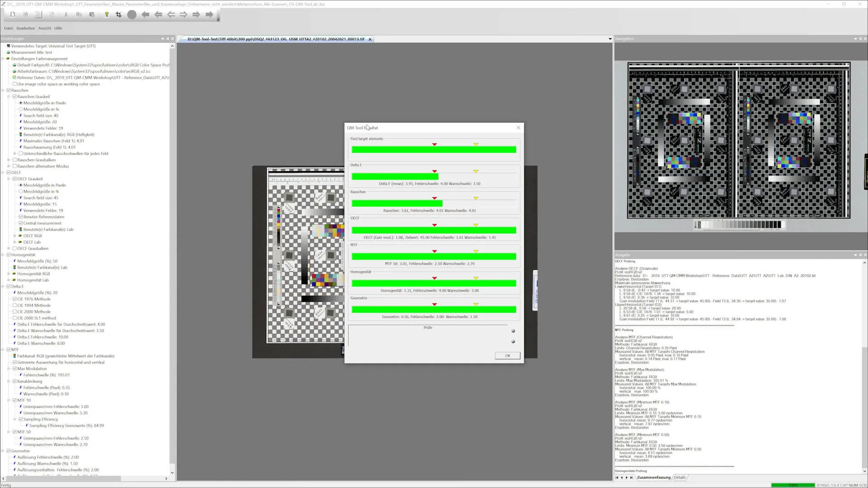Click the outlined right arrow icon
The height and width of the screenshot is (488, 868).
(x=183, y=14)
